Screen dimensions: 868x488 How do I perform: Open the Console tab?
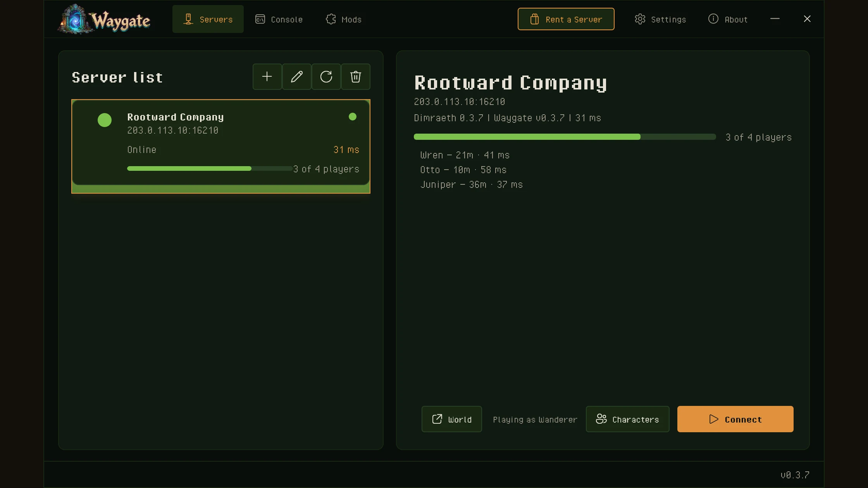[279, 19]
